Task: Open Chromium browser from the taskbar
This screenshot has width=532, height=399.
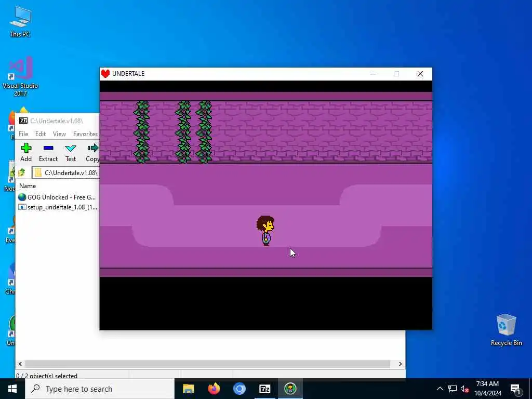Action: [x=239, y=389]
